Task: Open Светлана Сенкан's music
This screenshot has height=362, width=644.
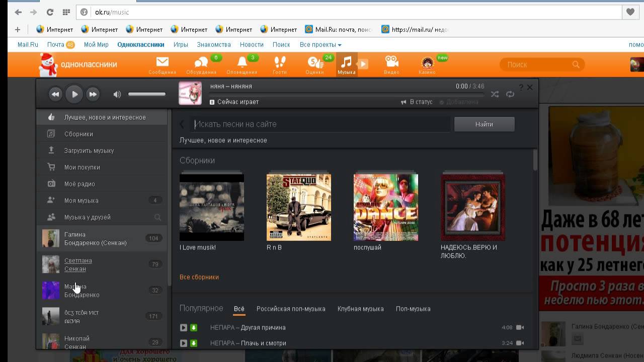Action: [102, 264]
